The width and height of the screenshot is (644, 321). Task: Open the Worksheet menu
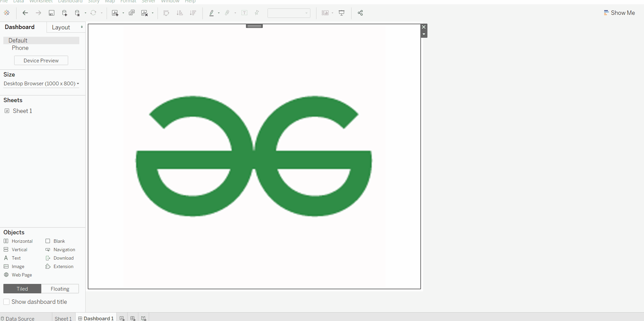point(41,1)
